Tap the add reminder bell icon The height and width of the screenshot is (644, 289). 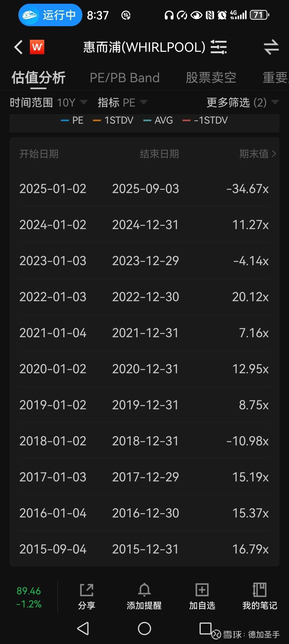click(x=144, y=591)
